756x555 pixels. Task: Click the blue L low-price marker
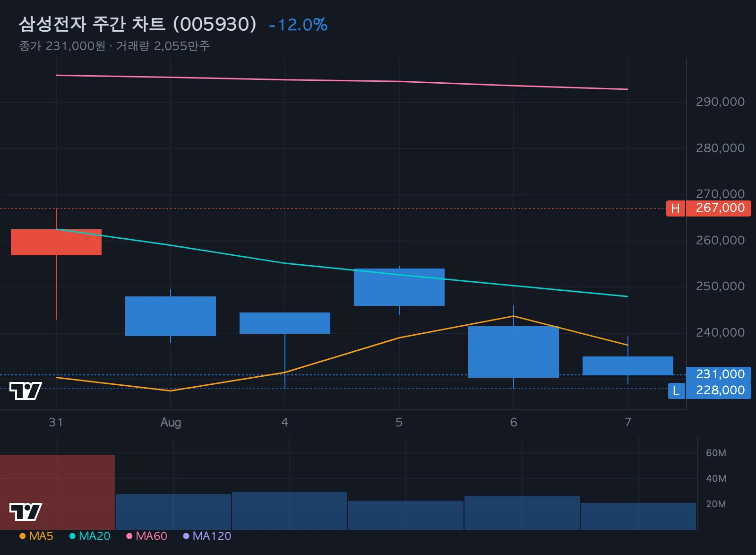click(x=676, y=391)
